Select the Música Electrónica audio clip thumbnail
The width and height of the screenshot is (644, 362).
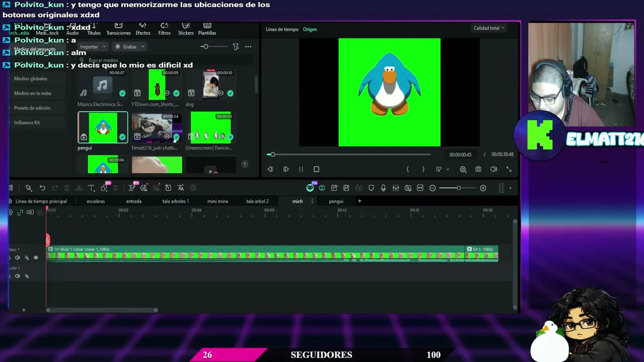(103, 84)
